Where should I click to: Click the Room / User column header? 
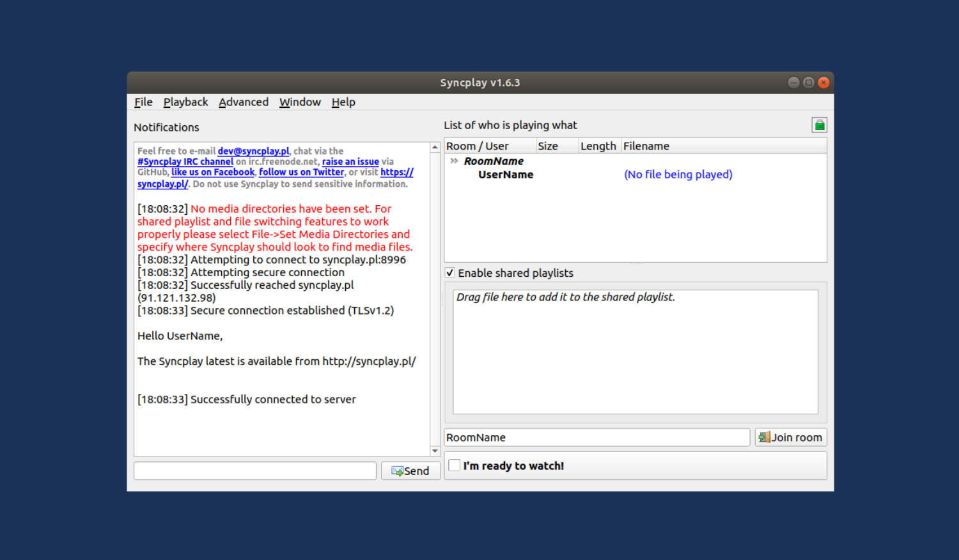(x=490, y=146)
